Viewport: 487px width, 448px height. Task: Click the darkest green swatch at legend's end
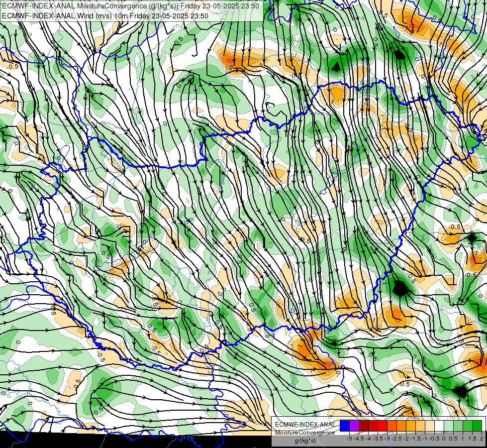pyautogui.click(x=477, y=426)
